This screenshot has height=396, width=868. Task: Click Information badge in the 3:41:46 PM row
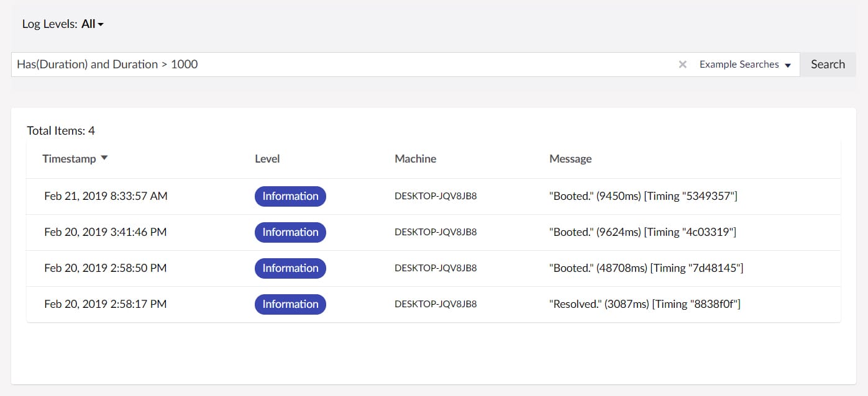tap(290, 232)
